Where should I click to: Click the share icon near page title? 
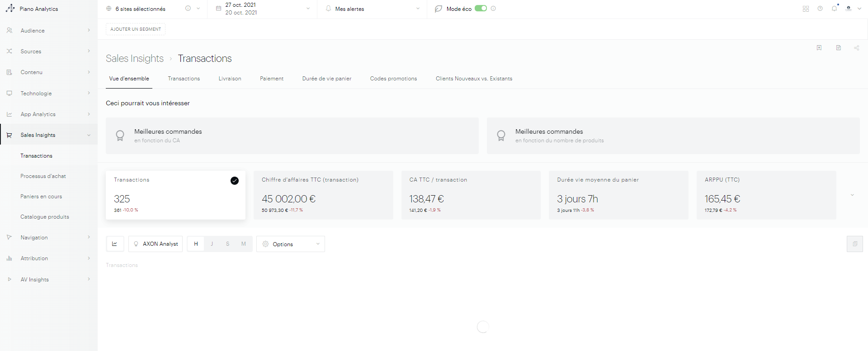(x=856, y=48)
